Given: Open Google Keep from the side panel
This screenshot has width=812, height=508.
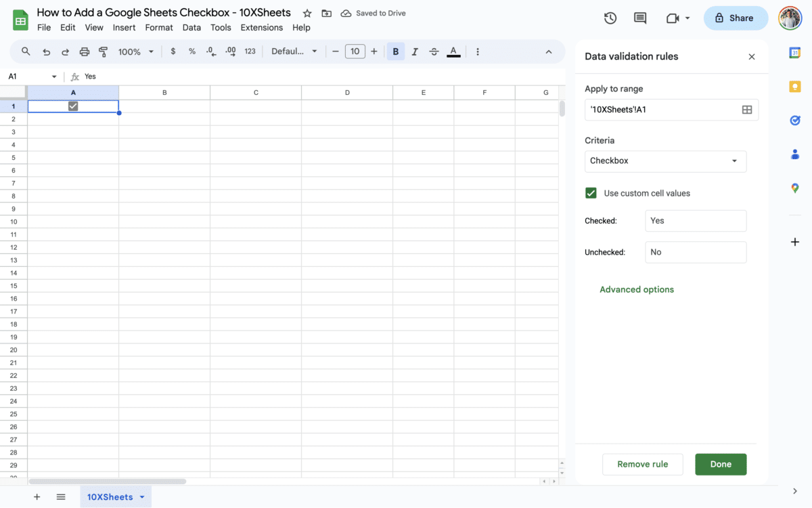Looking at the screenshot, I should pyautogui.click(x=794, y=86).
